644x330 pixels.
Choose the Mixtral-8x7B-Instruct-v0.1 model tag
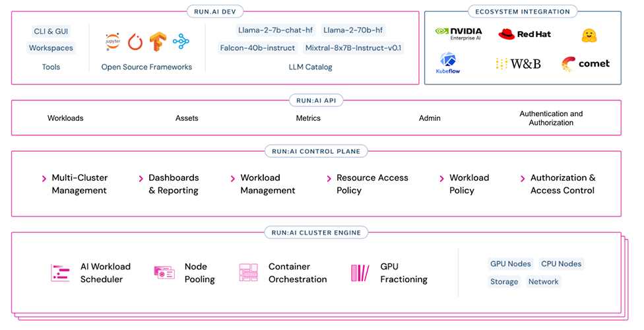[x=353, y=48]
